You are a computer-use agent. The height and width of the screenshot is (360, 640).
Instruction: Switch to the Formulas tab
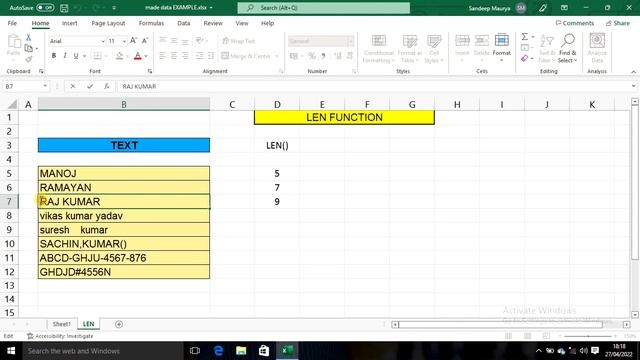point(151,23)
